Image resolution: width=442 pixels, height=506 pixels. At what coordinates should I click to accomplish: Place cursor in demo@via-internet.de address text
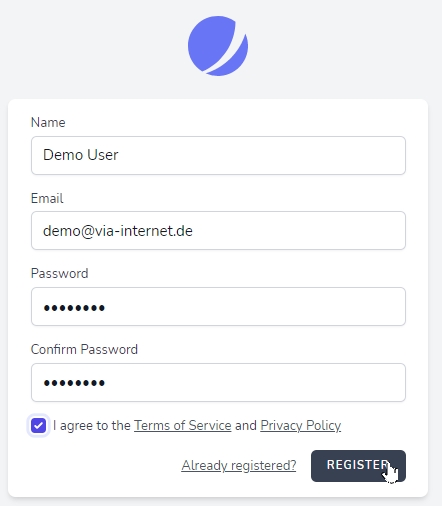tap(118, 231)
